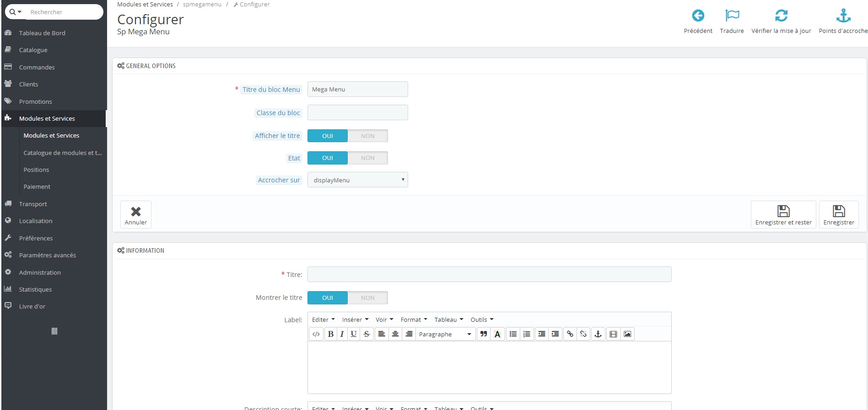Open Outils menu in Label editor

(482, 319)
